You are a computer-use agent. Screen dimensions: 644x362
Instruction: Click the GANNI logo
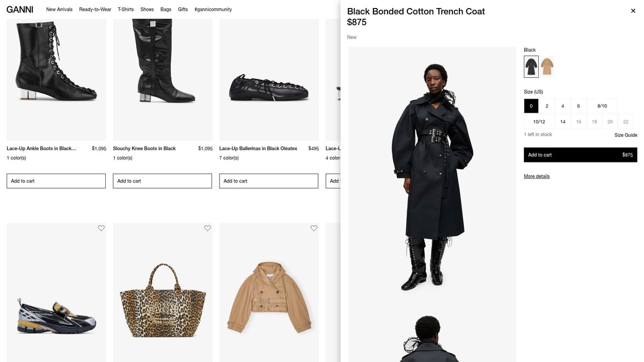click(20, 10)
